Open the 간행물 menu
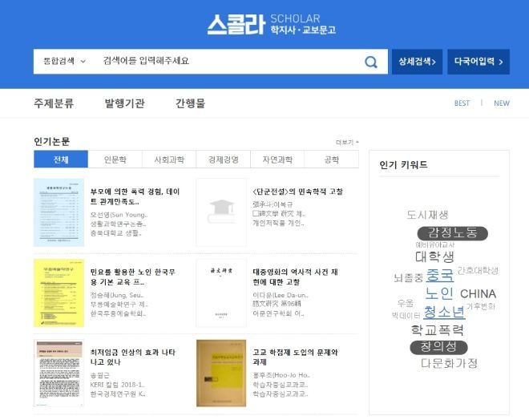This screenshot has width=529, height=420. (190, 103)
